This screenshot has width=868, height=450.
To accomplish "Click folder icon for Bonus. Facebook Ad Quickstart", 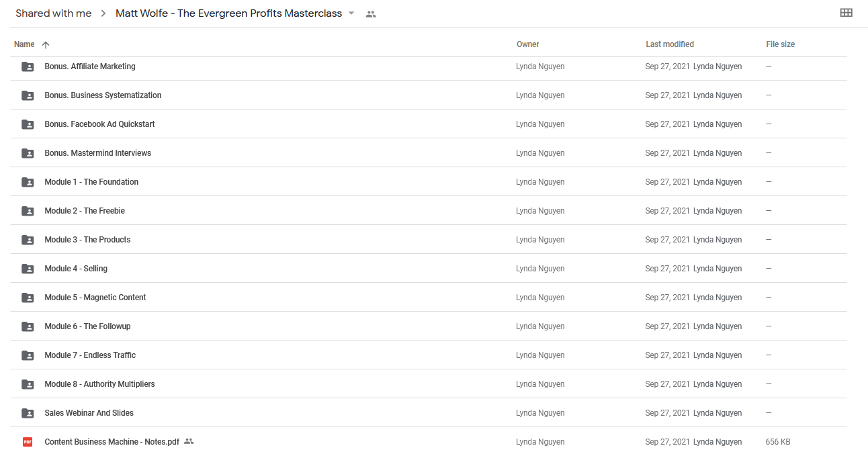I will (28, 124).
